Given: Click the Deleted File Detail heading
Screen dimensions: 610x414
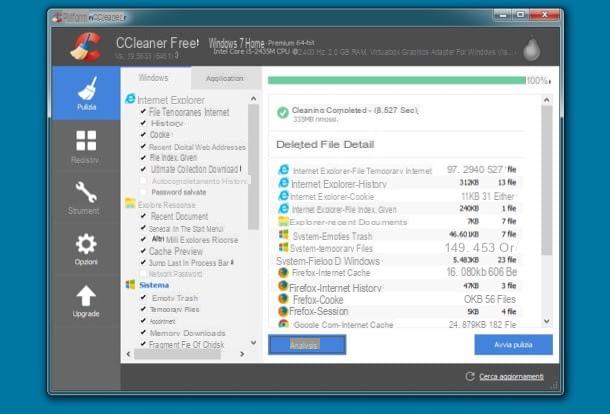Looking at the screenshot, I should point(325,144).
